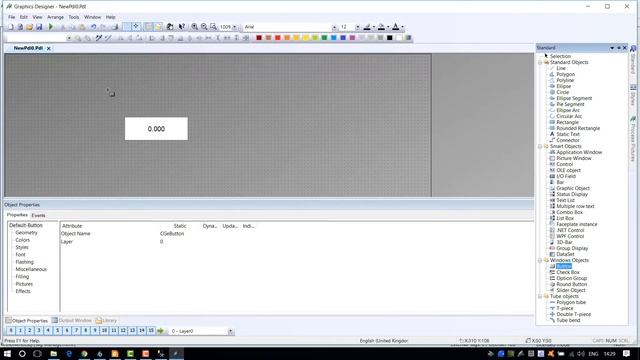Screen dimensions: 640x360
Task: Click the help pointer icon with question mark
Action: click(182, 27)
